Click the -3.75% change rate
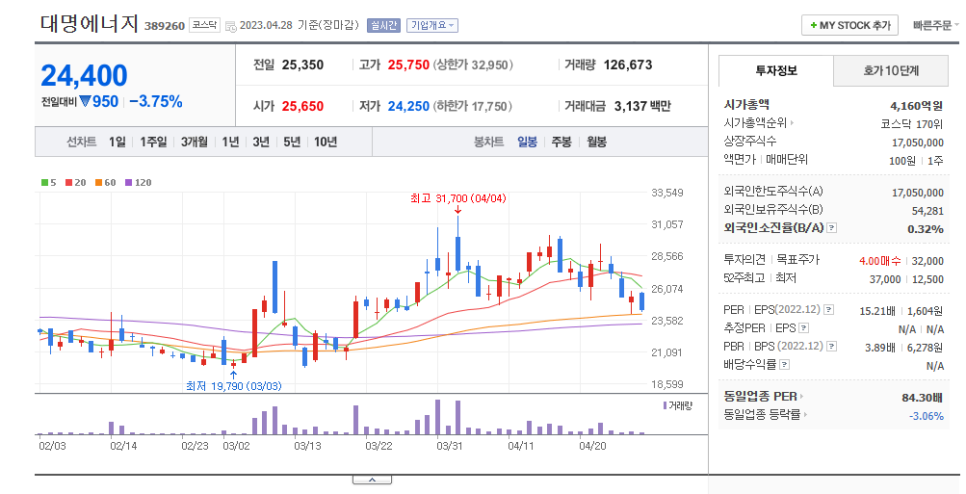This screenshot has height=494, width=966. click(x=156, y=102)
